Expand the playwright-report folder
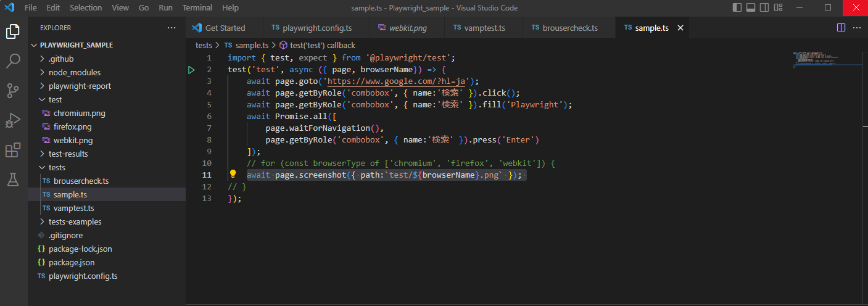This screenshot has height=306, width=868. click(80, 86)
